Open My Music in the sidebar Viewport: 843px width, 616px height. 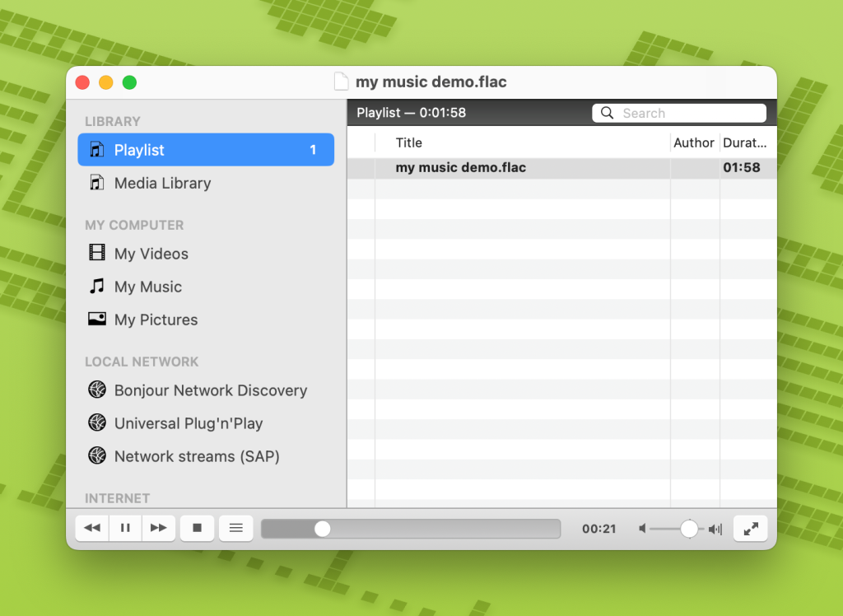pyautogui.click(x=147, y=287)
